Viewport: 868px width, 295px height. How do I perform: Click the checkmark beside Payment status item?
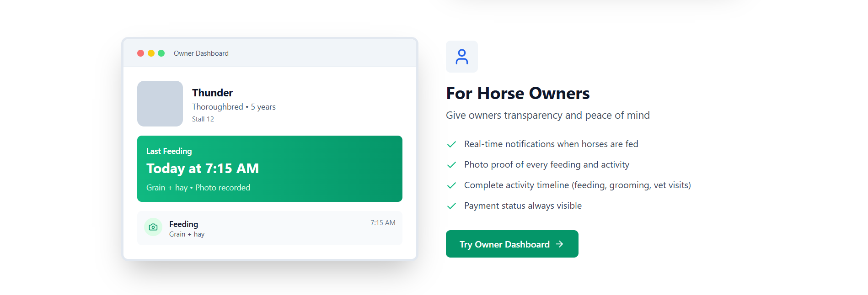[x=451, y=206]
